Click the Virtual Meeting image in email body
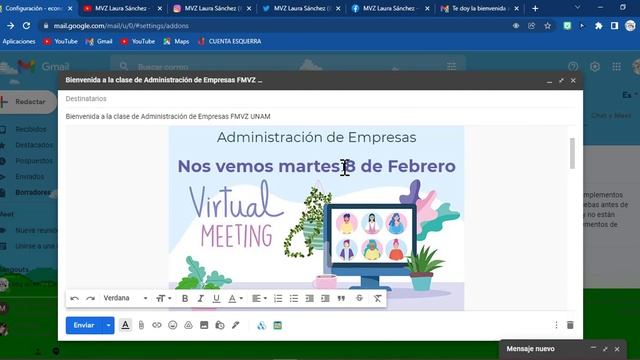Screen dimensions: 640x360 pyautogui.click(x=316, y=218)
